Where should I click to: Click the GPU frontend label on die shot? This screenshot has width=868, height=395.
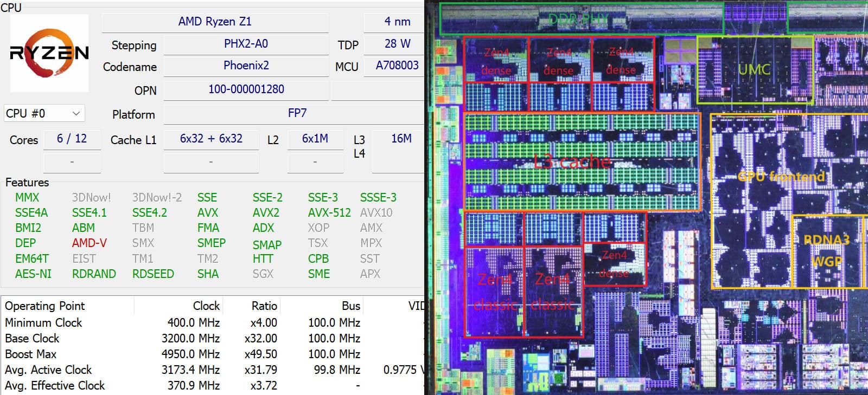coord(781,176)
